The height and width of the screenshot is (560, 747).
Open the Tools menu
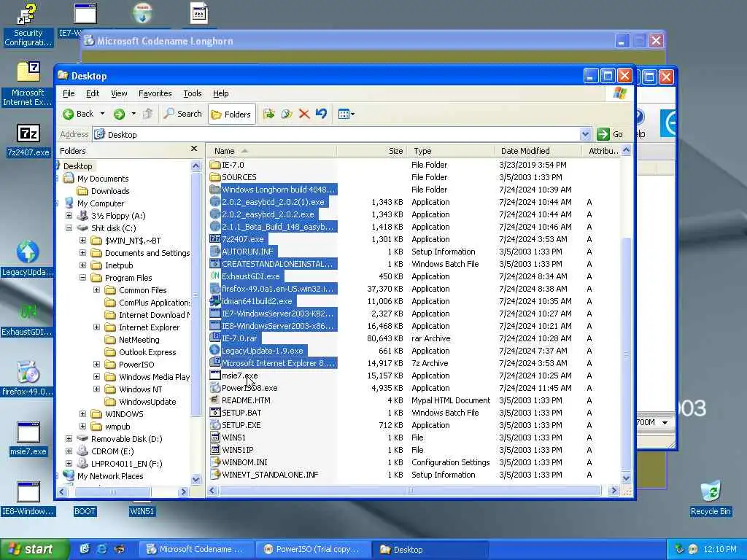pos(193,93)
